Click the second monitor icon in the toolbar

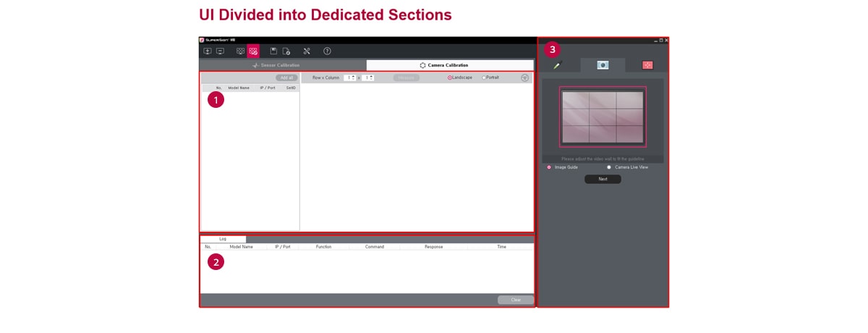point(220,51)
